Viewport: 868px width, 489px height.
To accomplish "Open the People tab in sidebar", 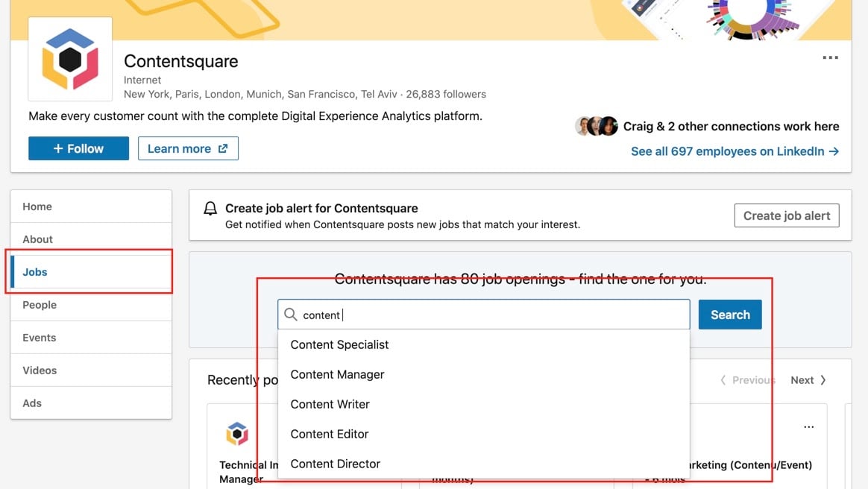I will pyautogui.click(x=40, y=305).
